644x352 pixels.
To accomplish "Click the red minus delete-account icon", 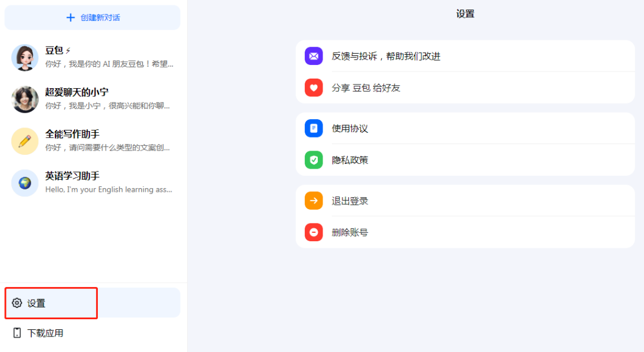I will click(x=314, y=232).
